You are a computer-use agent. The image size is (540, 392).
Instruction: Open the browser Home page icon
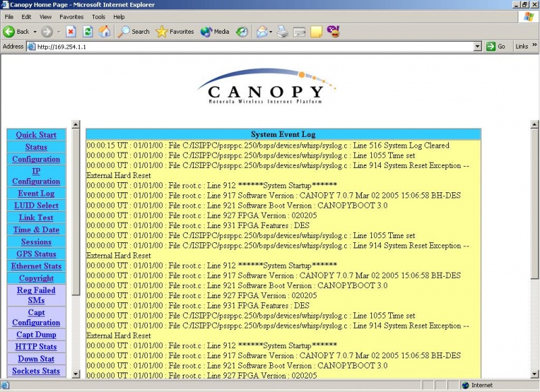tap(105, 31)
